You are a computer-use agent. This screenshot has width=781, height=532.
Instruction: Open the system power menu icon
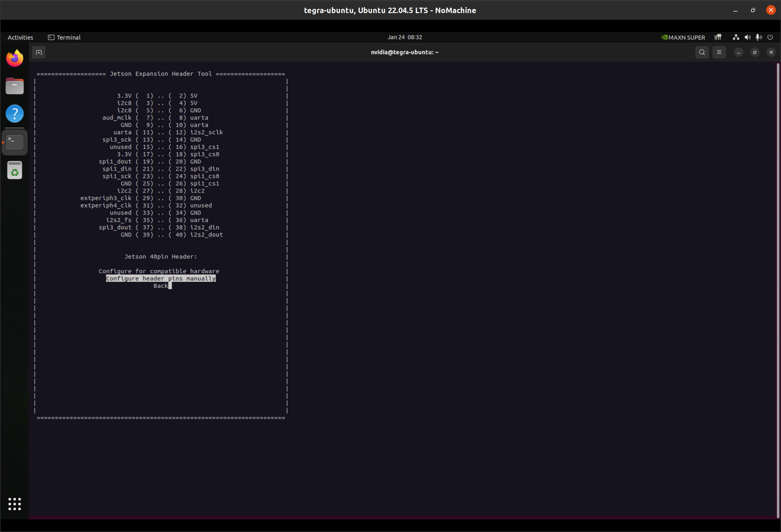pos(770,37)
